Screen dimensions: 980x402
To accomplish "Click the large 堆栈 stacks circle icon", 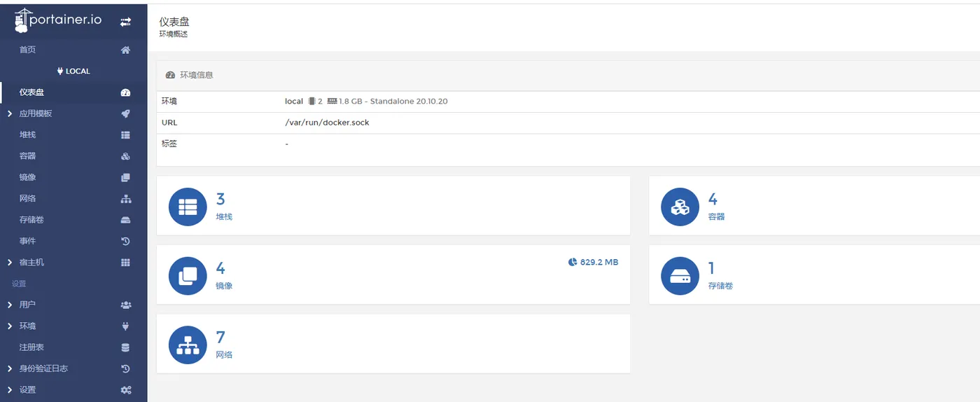I will (x=188, y=207).
